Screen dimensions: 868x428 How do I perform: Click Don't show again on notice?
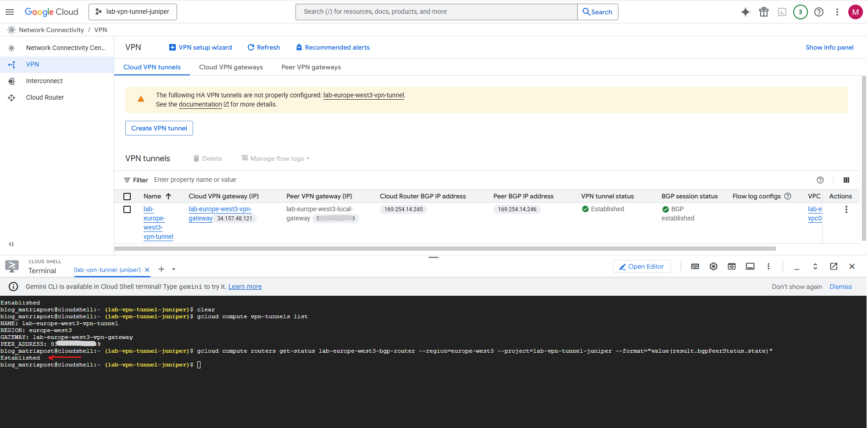[x=797, y=287]
